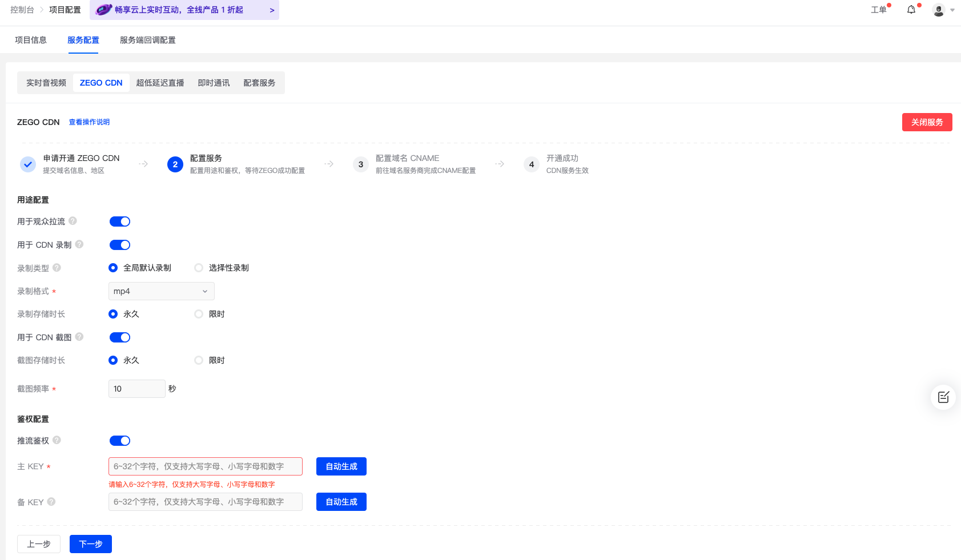961x560 pixels.
Task: Click help icon beside 录制类型
Action: [57, 267]
